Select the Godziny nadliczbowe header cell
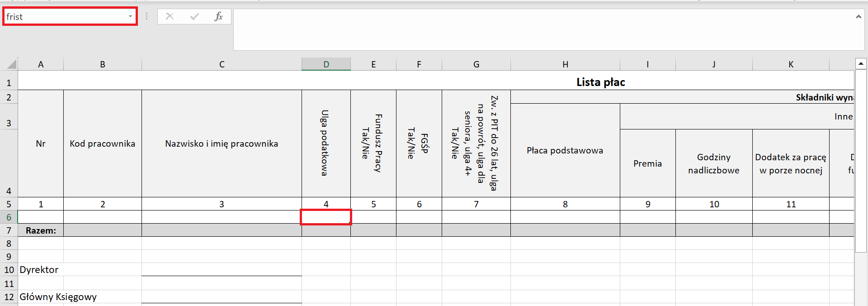 pyautogui.click(x=713, y=163)
